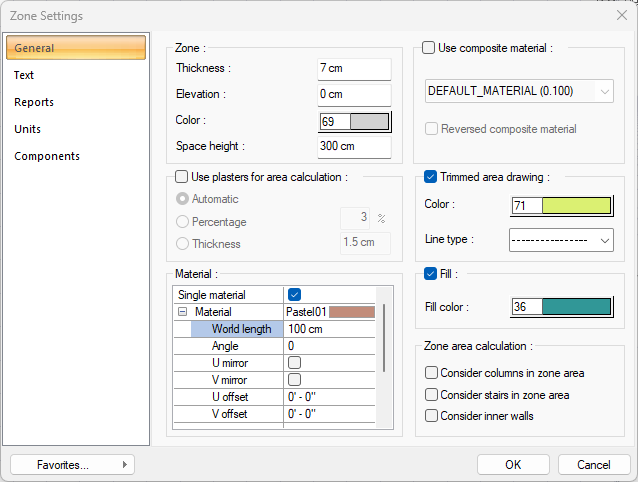
Task: Toggle Use plasters for area calculation
Action: point(181,177)
